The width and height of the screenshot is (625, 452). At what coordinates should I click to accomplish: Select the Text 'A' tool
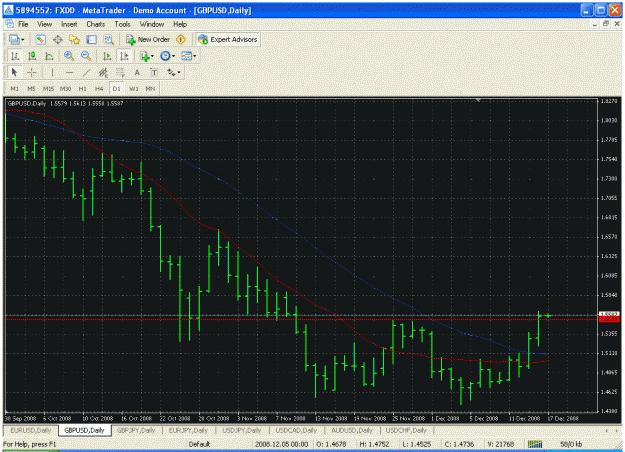pyautogui.click(x=137, y=73)
